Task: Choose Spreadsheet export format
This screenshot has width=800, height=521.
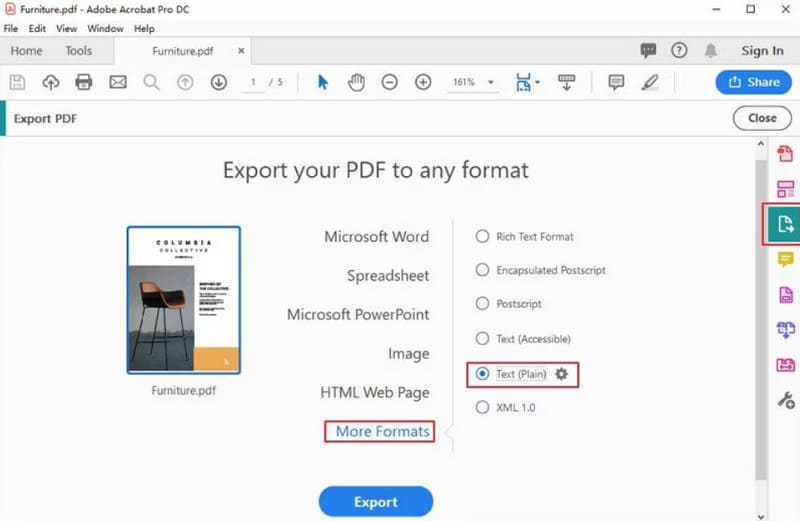Action: point(388,276)
